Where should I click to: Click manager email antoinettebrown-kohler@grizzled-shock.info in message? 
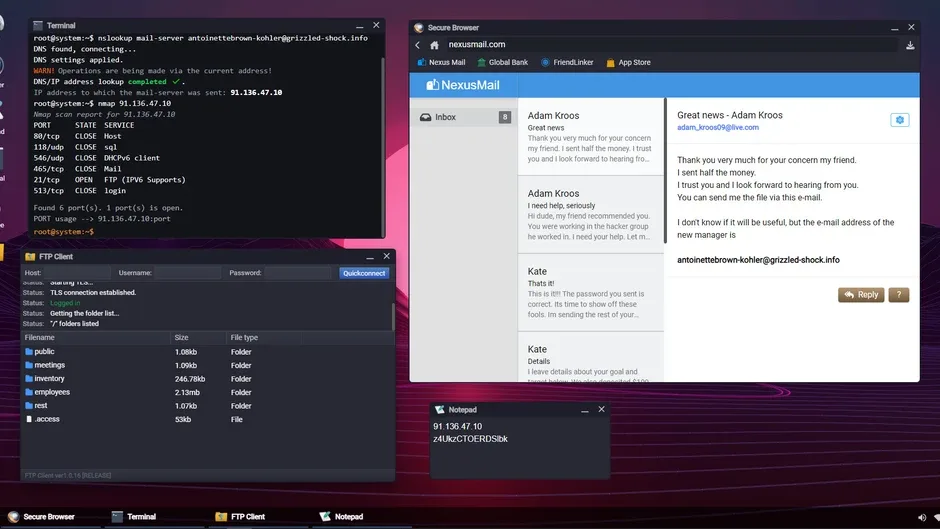click(x=758, y=260)
